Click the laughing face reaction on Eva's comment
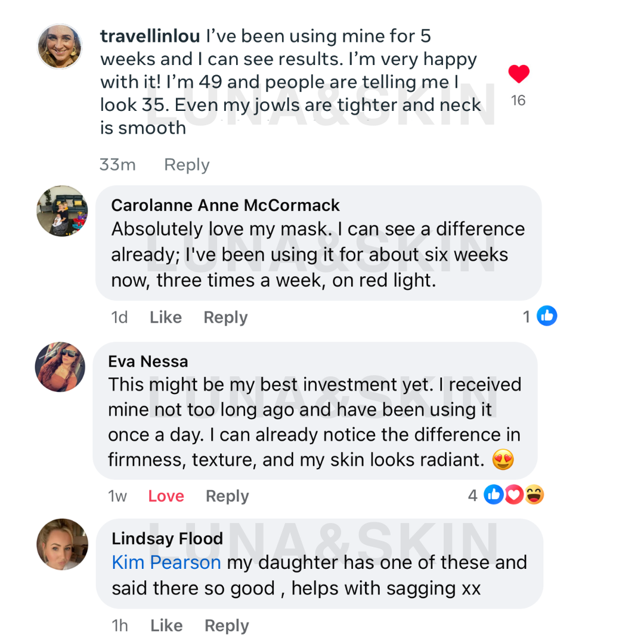This screenshot has height=644, width=644. click(x=534, y=494)
